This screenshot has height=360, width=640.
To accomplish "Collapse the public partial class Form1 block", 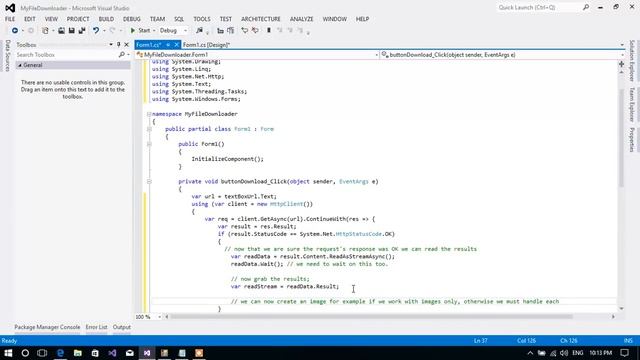I will tap(149, 129).
